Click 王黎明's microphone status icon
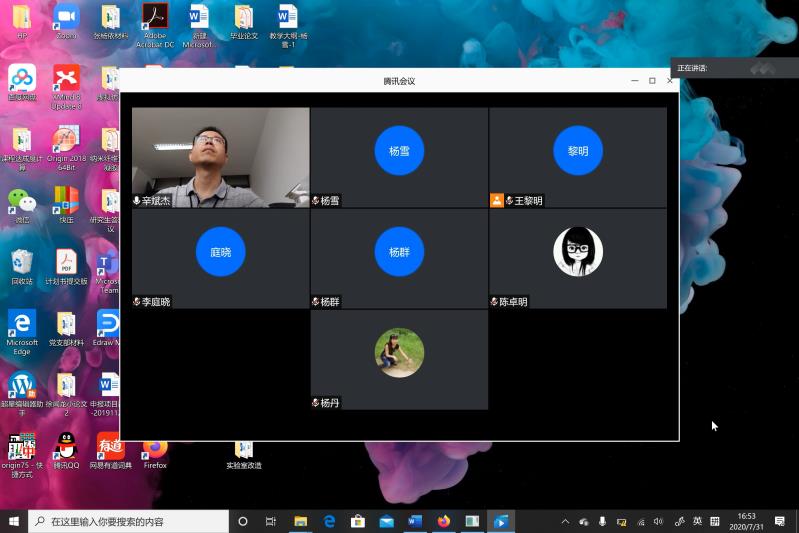Screen dimensions: 799x533 [509, 201]
